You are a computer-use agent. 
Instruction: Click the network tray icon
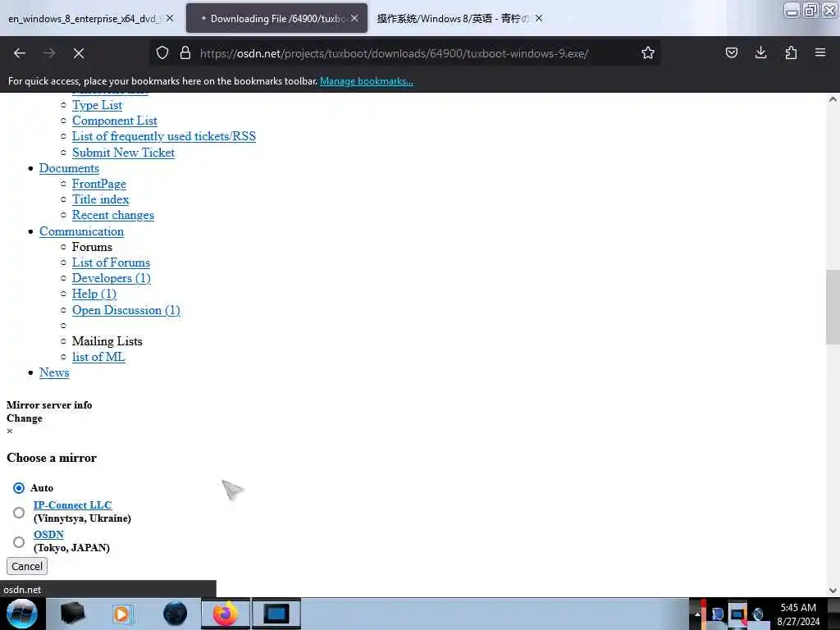tap(737, 614)
